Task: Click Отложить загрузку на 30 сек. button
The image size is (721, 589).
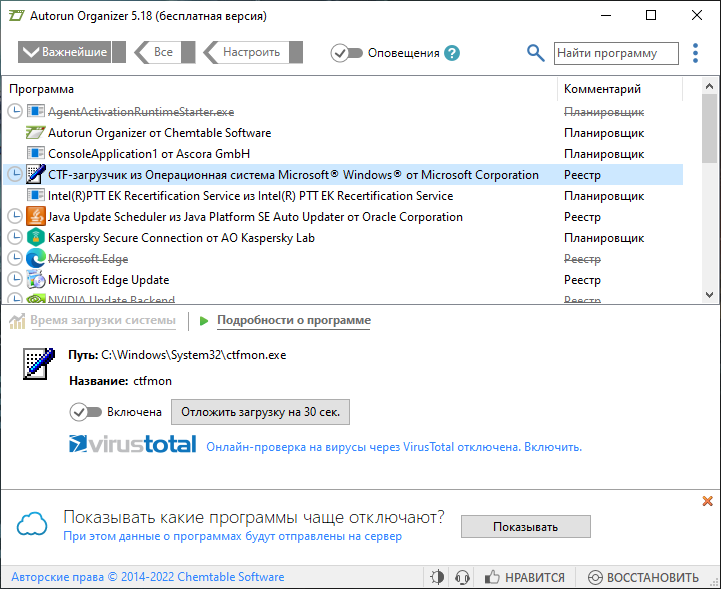Action: 260,412
